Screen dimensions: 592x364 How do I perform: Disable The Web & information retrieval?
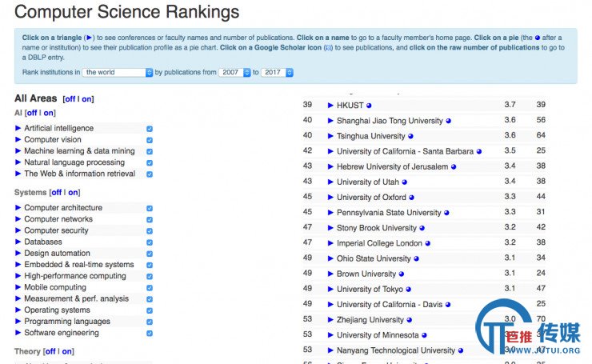150,174
